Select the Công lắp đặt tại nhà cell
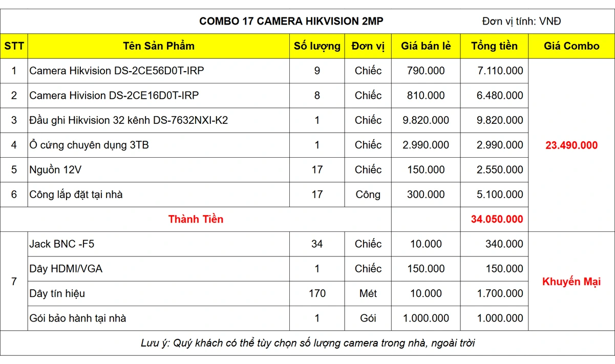This screenshot has width=615, height=364. (x=76, y=195)
